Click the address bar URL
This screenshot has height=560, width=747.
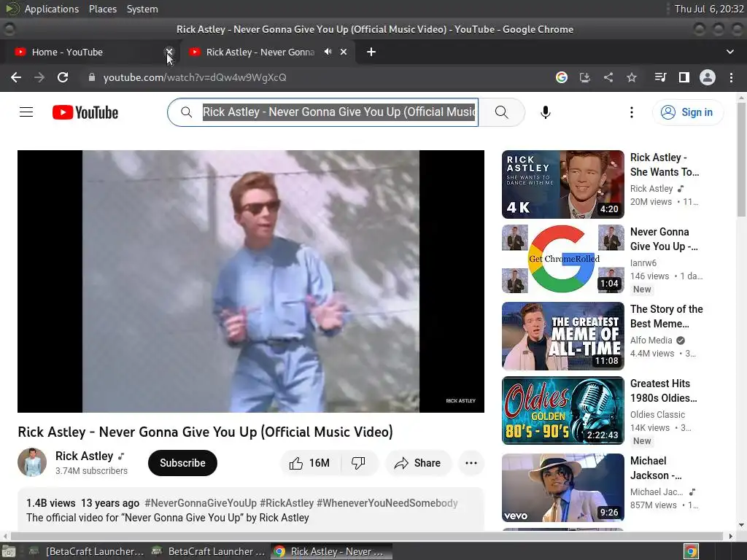(195, 77)
